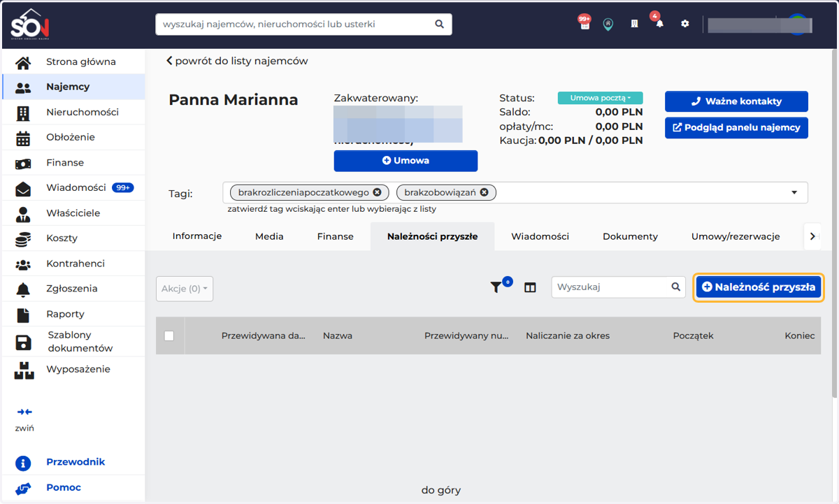This screenshot has width=839, height=504.
Task: Click the Finanse money icon
Action: (23, 163)
